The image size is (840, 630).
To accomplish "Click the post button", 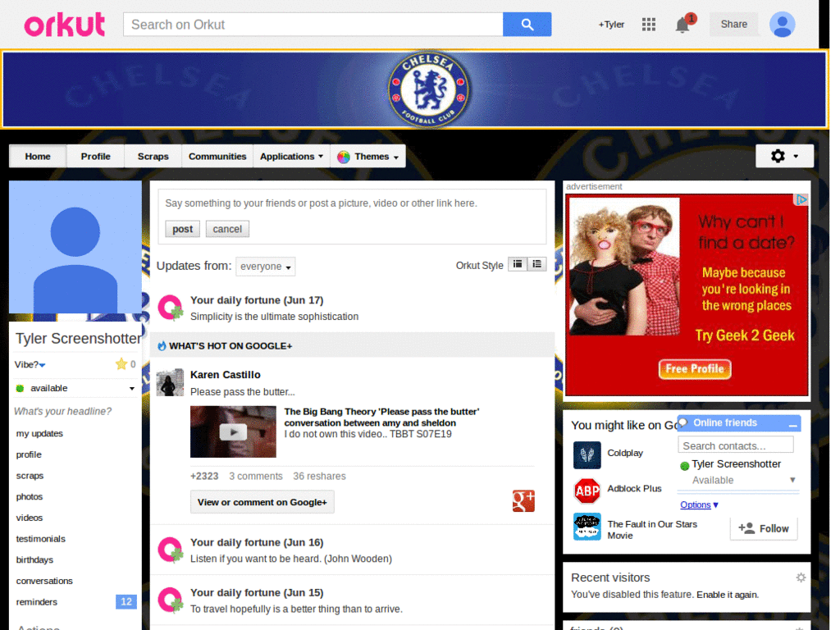I will click(182, 229).
